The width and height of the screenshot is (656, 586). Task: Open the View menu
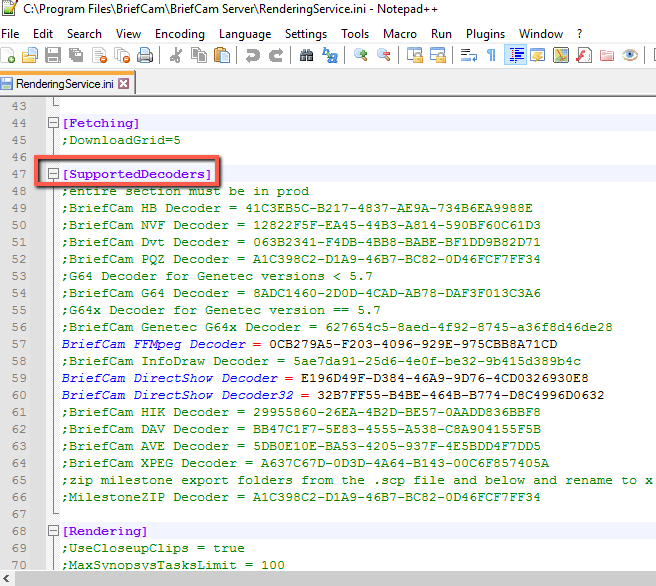[x=128, y=34]
